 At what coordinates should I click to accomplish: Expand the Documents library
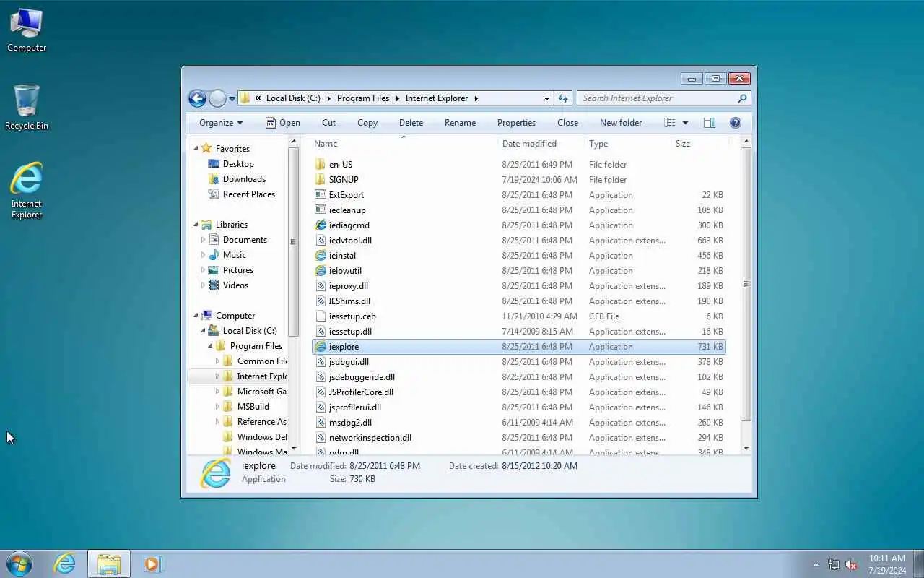tap(203, 240)
